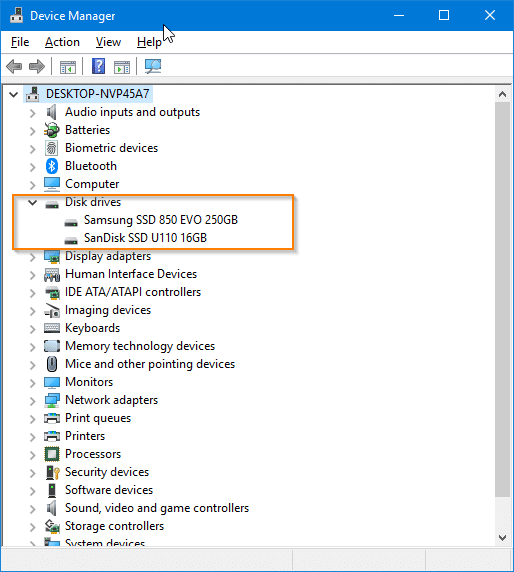Click the Show/Hide action pane toolbar icon
The height and width of the screenshot is (572, 514).
click(x=122, y=67)
